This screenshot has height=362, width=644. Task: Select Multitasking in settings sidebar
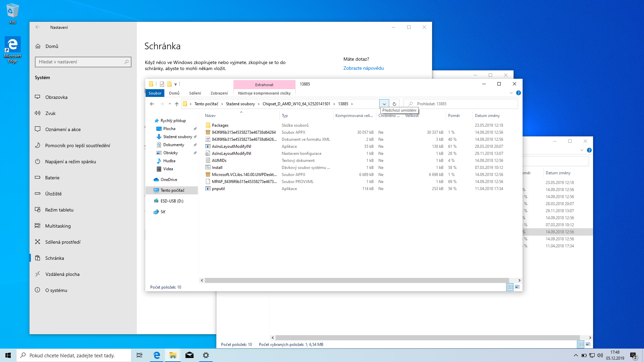(58, 226)
